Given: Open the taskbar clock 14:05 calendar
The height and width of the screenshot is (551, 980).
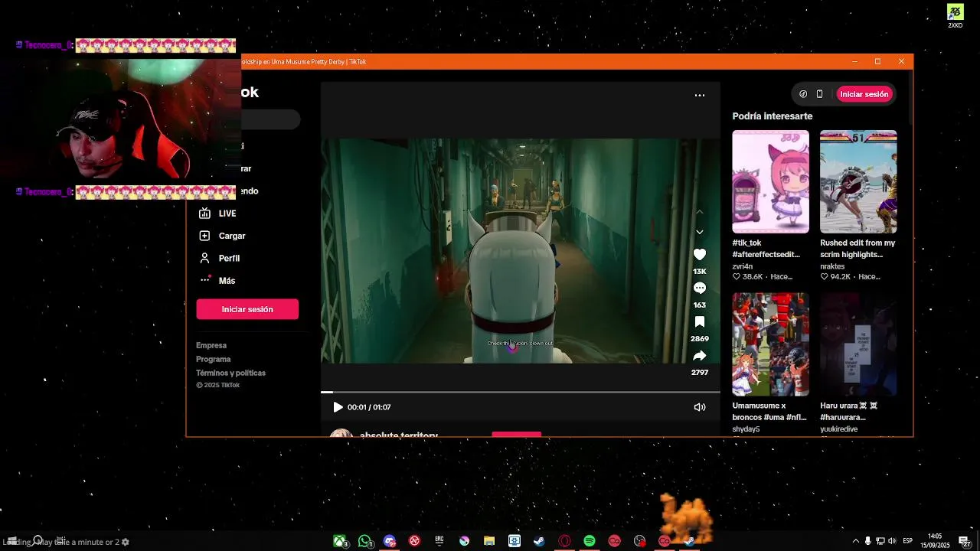Looking at the screenshot, I should click(935, 541).
